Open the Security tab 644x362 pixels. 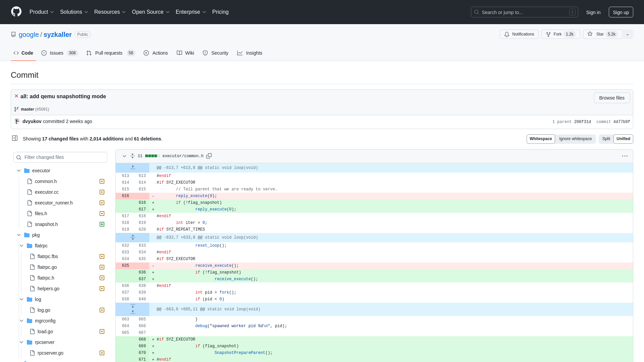[x=215, y=53]
